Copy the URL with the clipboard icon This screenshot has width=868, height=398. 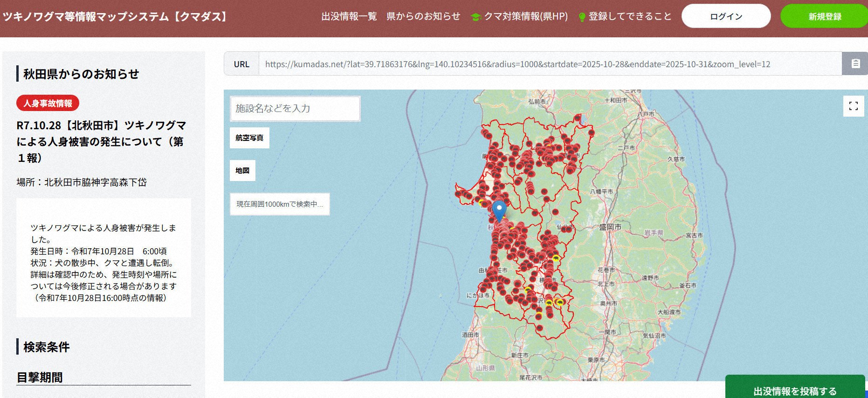coord(855,64)
